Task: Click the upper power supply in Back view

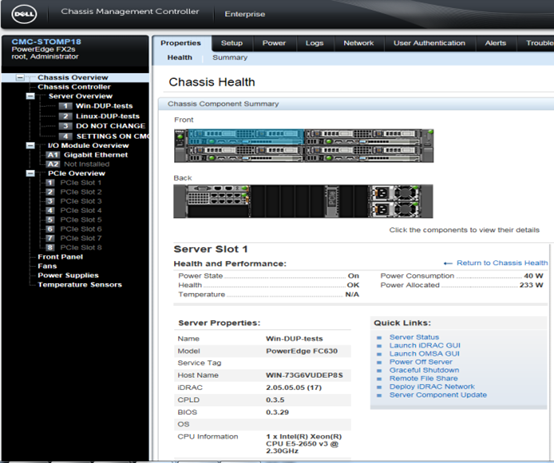Action: tap(394, 193)
